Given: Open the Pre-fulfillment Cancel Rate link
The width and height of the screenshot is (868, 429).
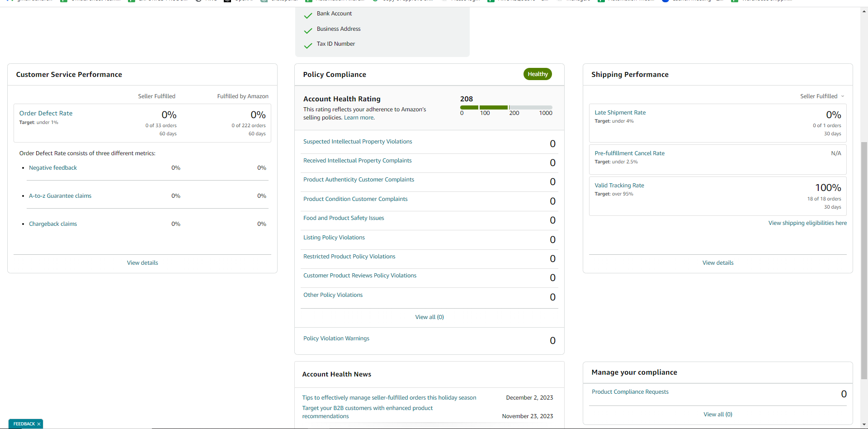Looking at the screenshot, I should click(x=629, y=153).
